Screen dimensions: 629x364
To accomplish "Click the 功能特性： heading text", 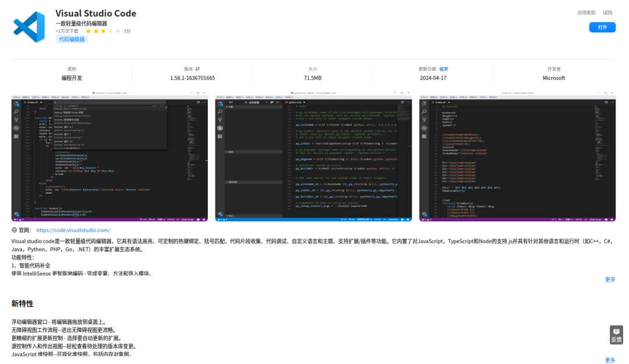I will click(x=23, y=257).
